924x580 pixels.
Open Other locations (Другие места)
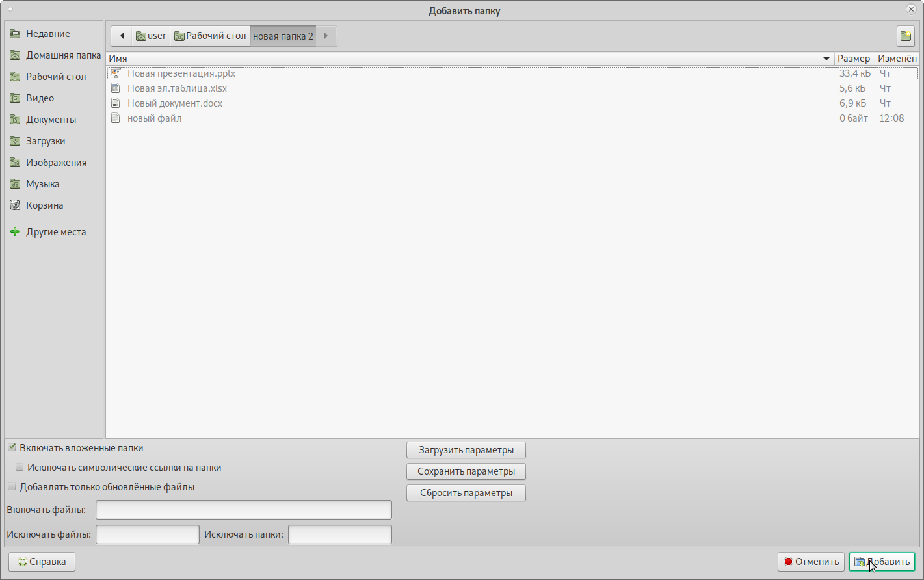pyautogui.click(x=55, y=232)
